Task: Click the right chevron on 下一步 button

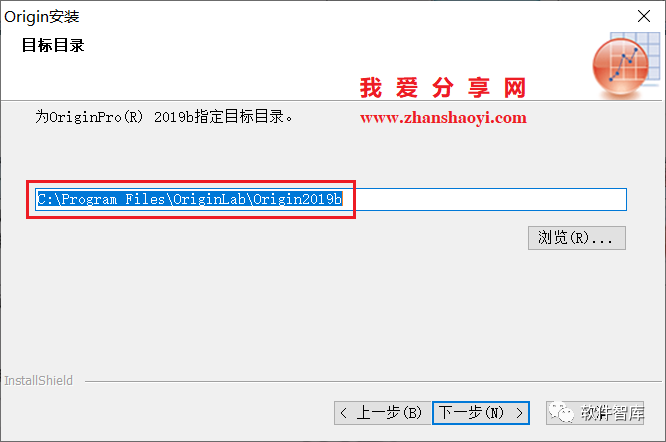Action: coord(519,413)
